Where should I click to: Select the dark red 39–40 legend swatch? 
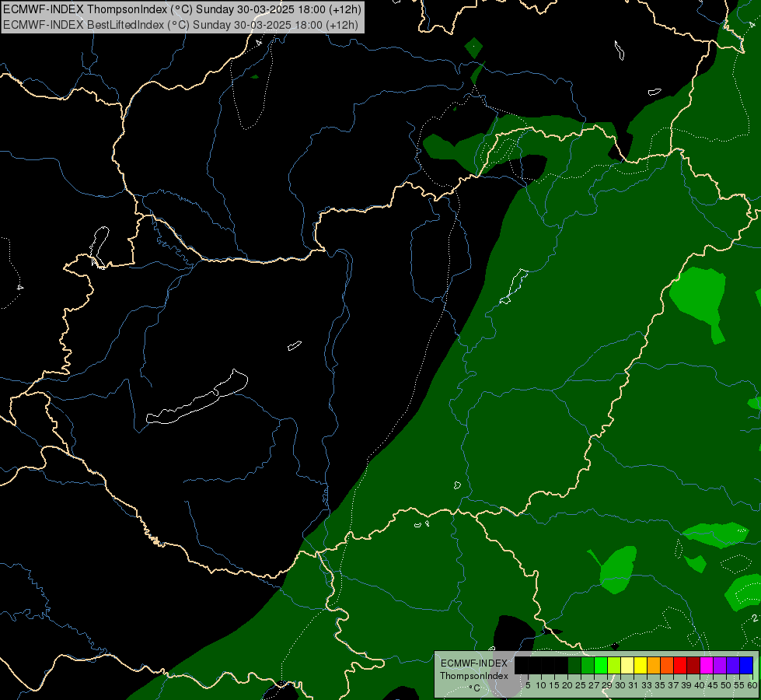coord(693,665)
